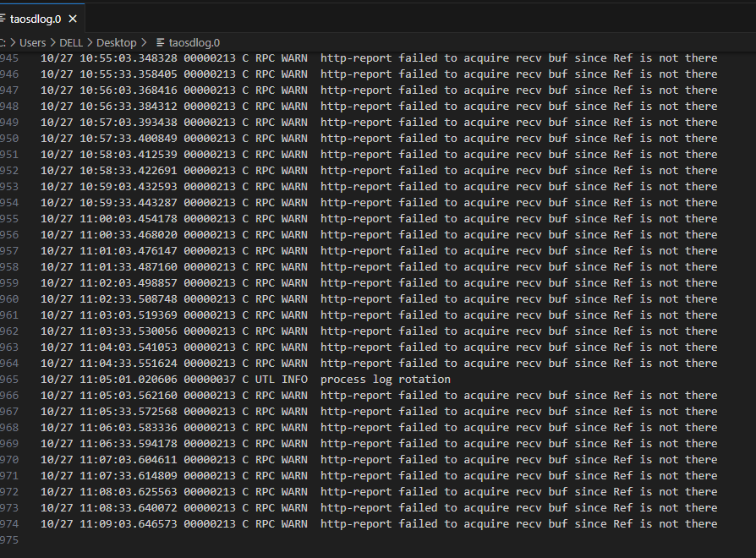This screenshot has width=756, height=558.
Task: Select the taosdlog.0 editor tab
Action: [x=35, y=19]
